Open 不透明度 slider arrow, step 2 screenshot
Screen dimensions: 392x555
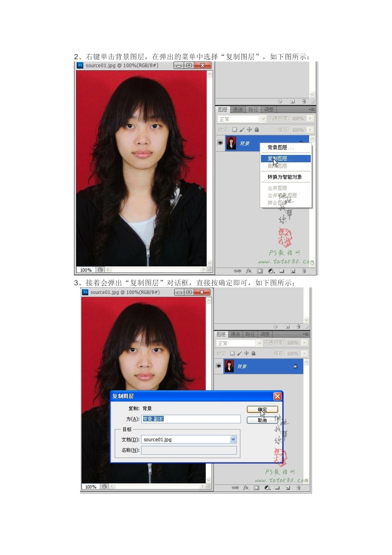[310, 119]
